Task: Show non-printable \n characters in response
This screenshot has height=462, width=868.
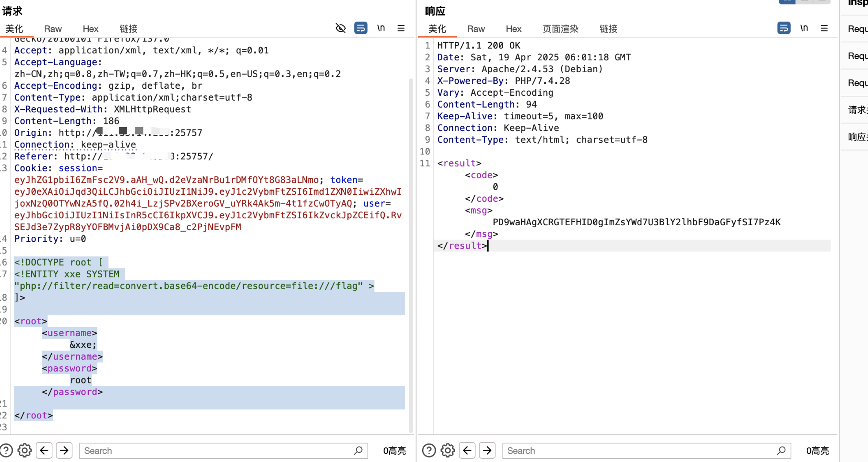Action: coord(804,28)
